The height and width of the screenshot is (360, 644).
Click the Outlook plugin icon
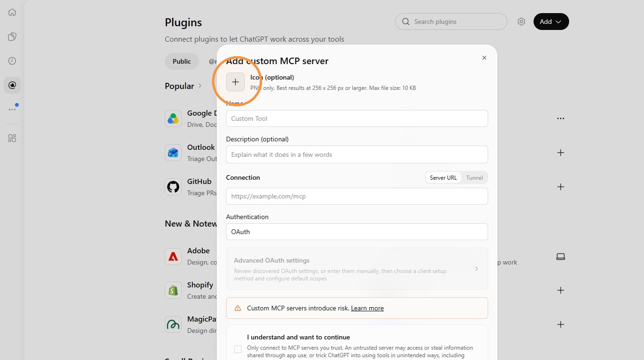tap(173, 153)
